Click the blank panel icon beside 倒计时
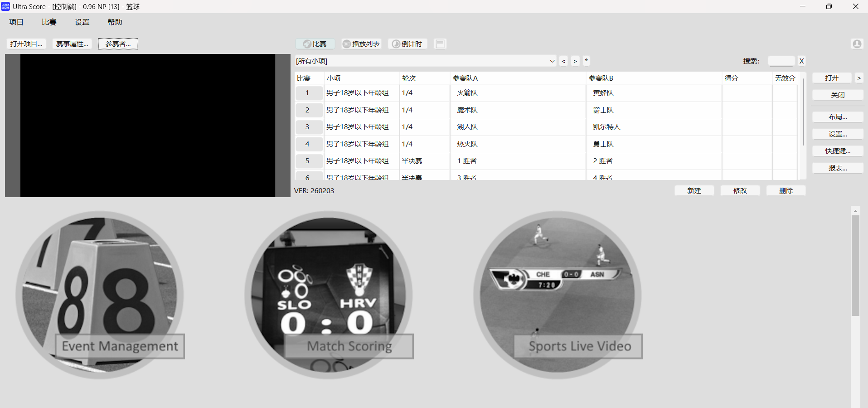Viewport: 868px width, 408px height. pyautogui.click(x=440, y=44)
